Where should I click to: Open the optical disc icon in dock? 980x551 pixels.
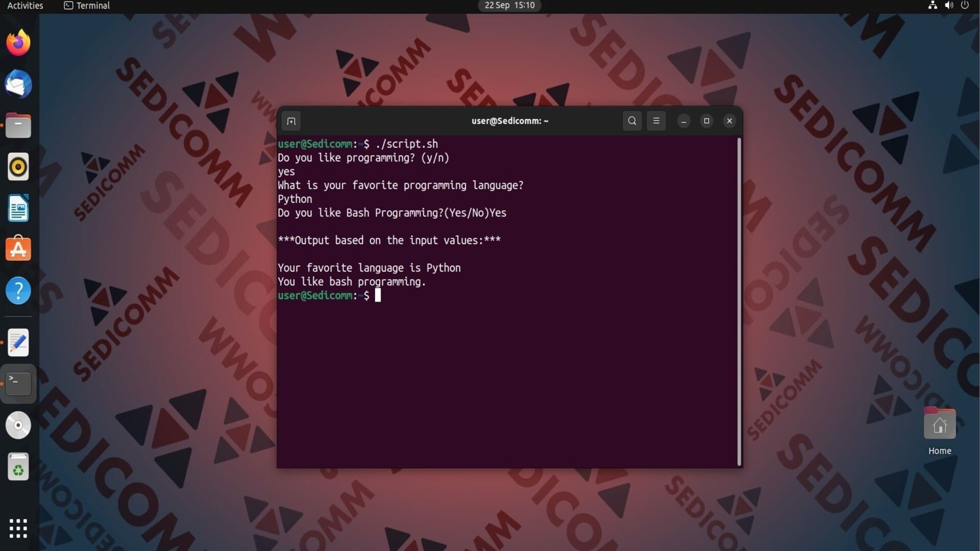coord(18,425)
